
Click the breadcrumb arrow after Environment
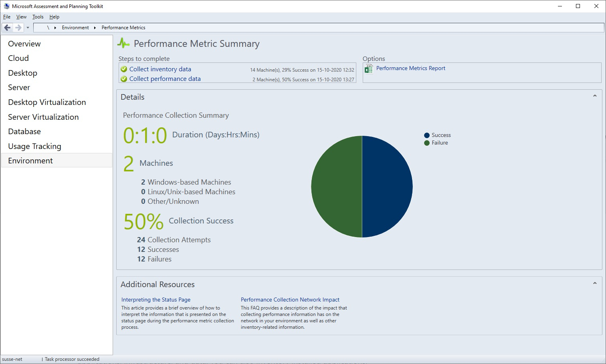pos(94,28)
